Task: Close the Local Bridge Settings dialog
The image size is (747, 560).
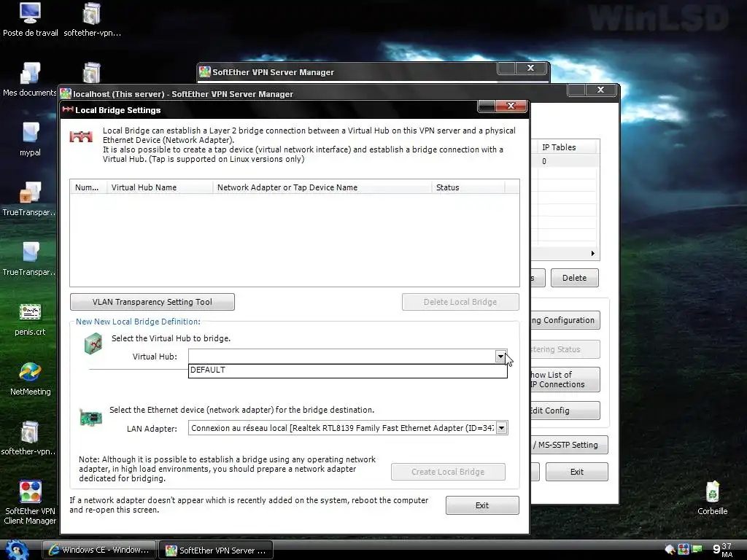Action: tap(511, 106)
